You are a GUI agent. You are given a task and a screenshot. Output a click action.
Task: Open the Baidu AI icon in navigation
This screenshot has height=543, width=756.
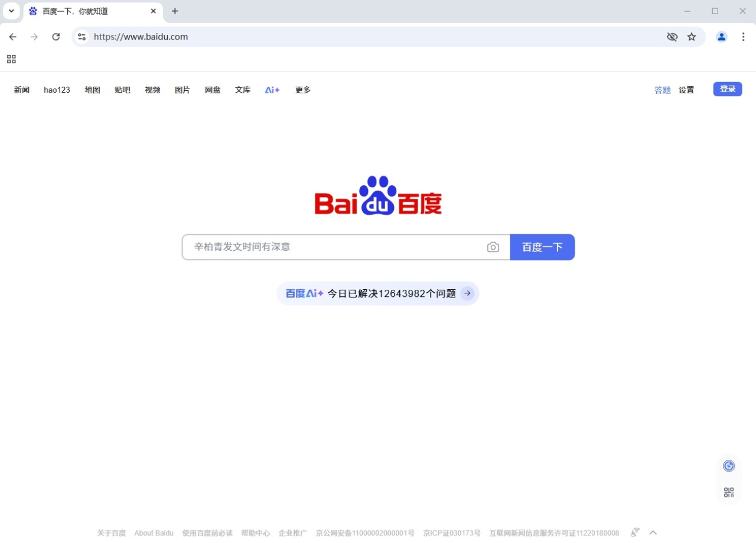coord(272,90)
